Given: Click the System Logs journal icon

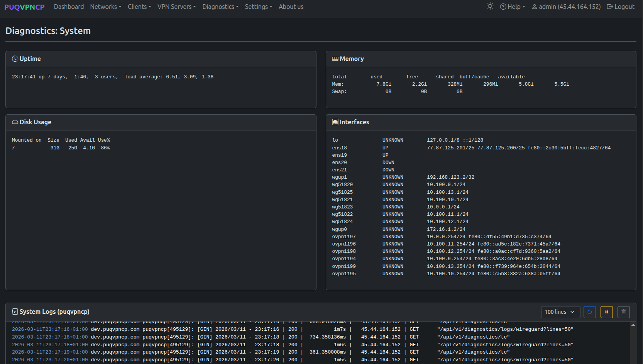Looking at the screenshot, I should (15, 312).
